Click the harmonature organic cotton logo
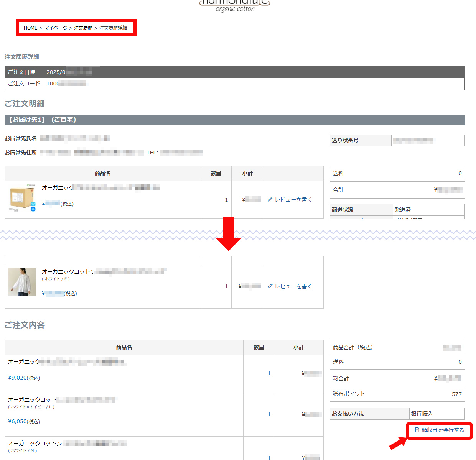This screenshot has width=476, height=460. click(235, 5)
